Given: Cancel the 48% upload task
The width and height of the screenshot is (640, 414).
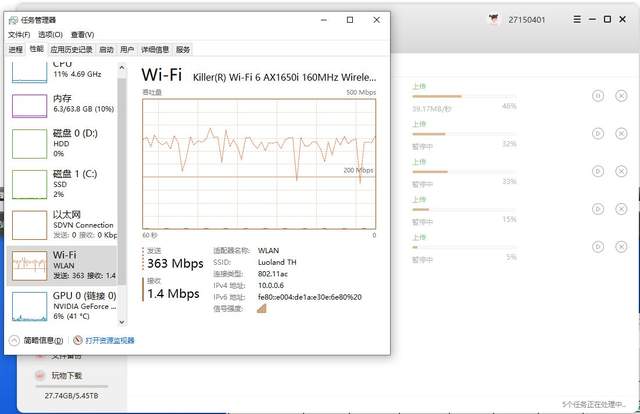Looking at the screenshot, I should [621, 96].
